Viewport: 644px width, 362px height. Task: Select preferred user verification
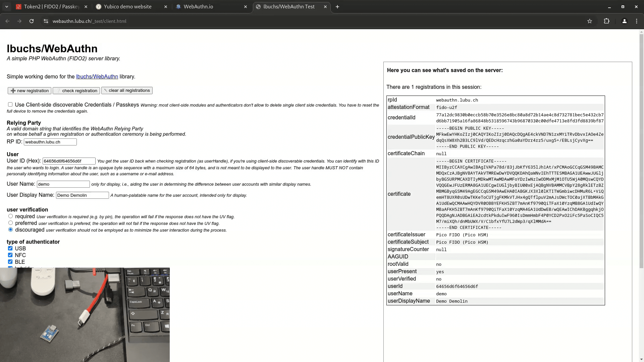tap(10, 223)
